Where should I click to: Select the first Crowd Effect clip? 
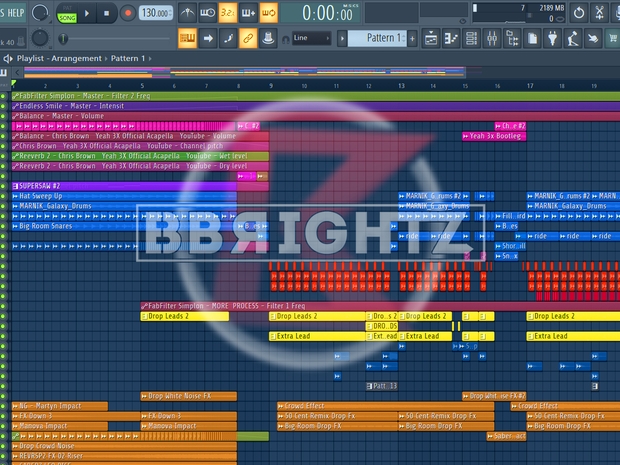(386, 406)
